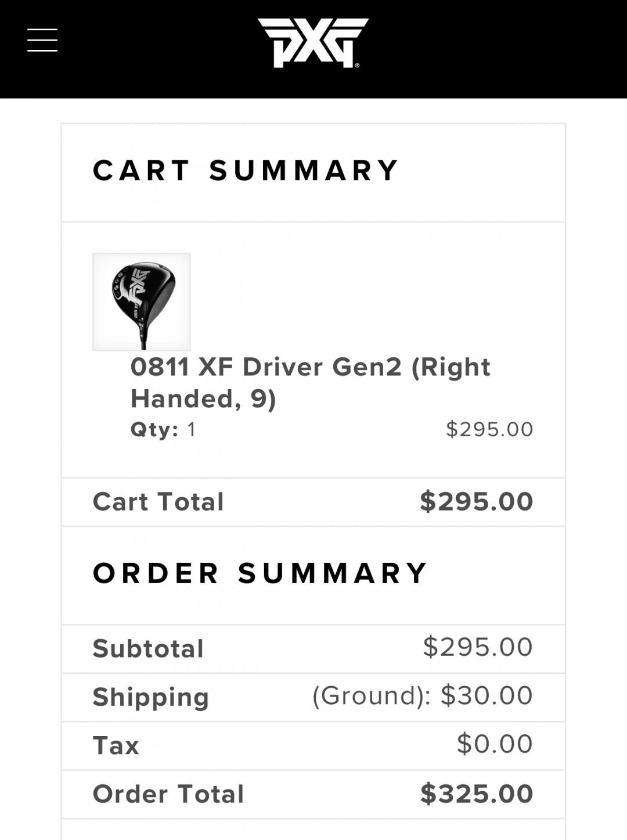This screenshot has height=840, width=627.
Task: Click the Subtotal $295.00 amount
Action: coord(477,647)
